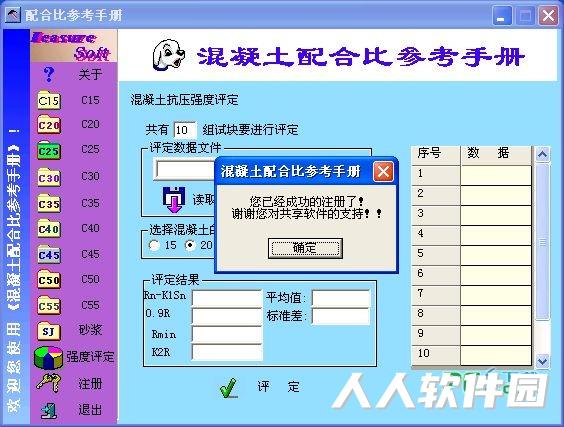Click scrollbar up arrow of data table
Viewport: 564px width, 427px height.
pyautogui.click(x=542, y=154)
